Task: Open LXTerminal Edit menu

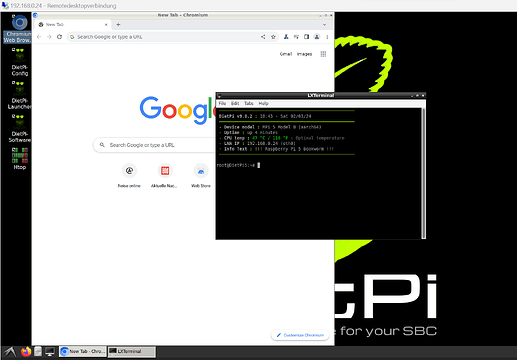Action: pos(235,103)
